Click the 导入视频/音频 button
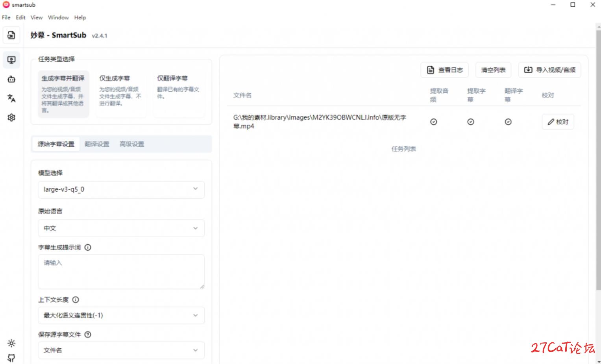This screenshot has height=364, width=601. [549, 70]
